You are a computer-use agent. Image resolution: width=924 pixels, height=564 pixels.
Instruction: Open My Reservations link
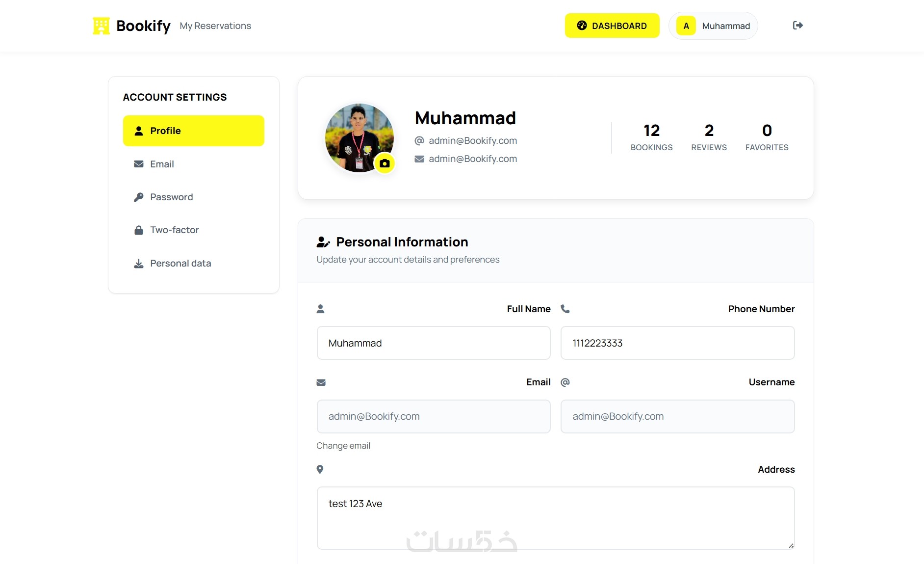click(215, 26)
